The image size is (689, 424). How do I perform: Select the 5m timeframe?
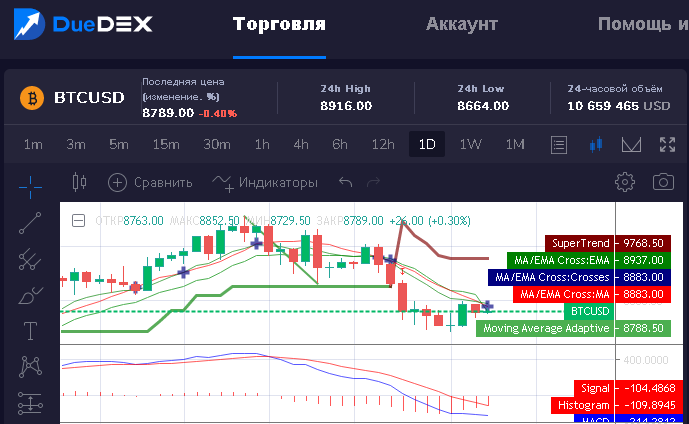(119, 144)
